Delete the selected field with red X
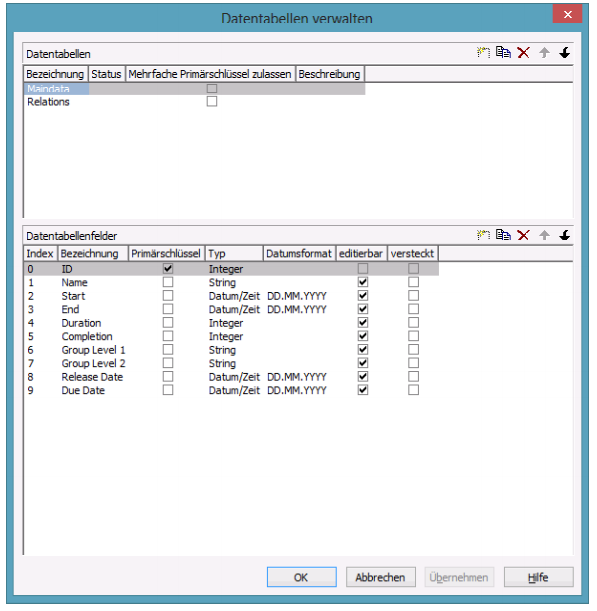Viewport: 597px width, 611px height. click(x=523, y=235)
